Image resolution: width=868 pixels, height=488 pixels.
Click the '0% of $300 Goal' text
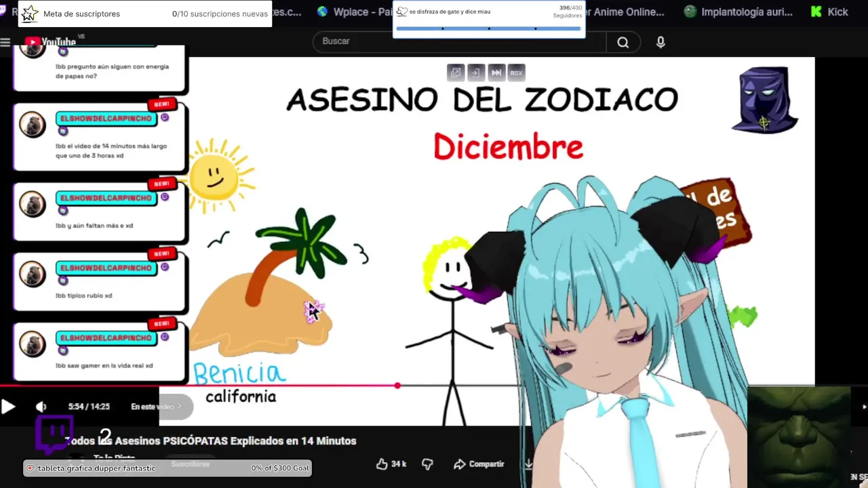point(280,468)
